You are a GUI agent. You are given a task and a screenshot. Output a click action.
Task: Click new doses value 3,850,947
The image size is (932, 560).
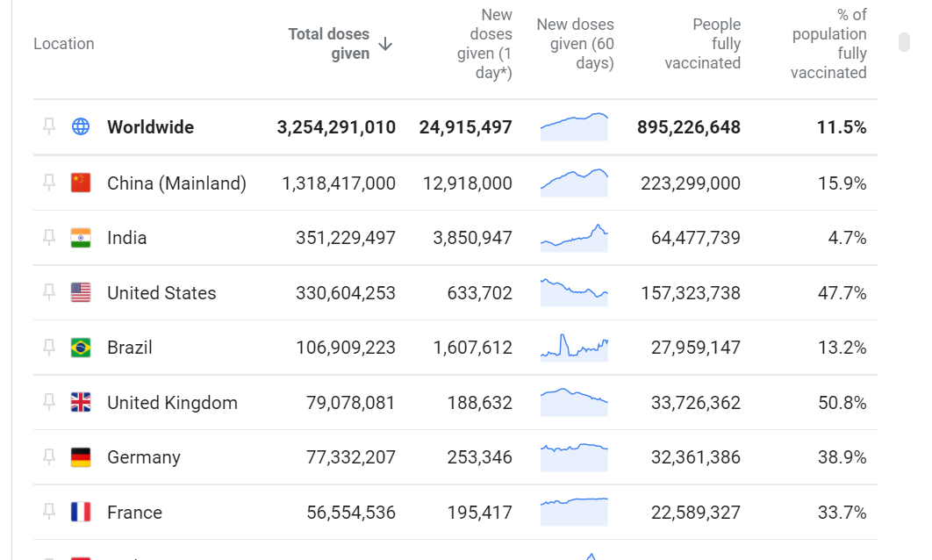[x=472, y=238]
